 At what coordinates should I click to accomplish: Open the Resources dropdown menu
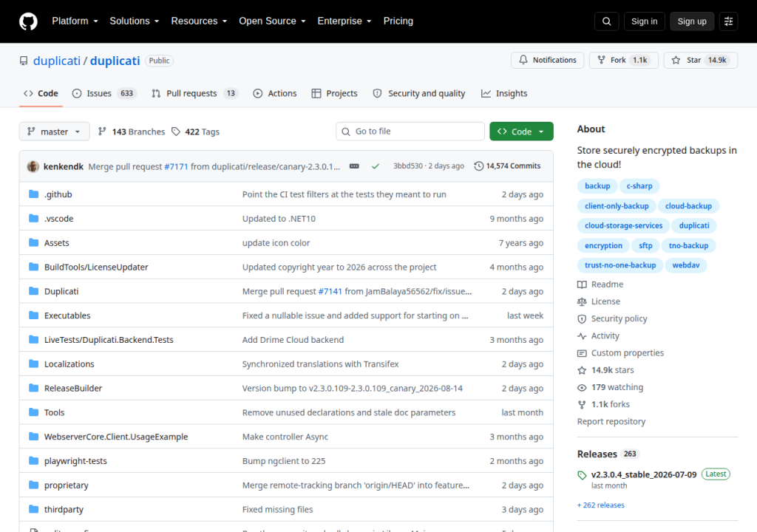[199, 21]
